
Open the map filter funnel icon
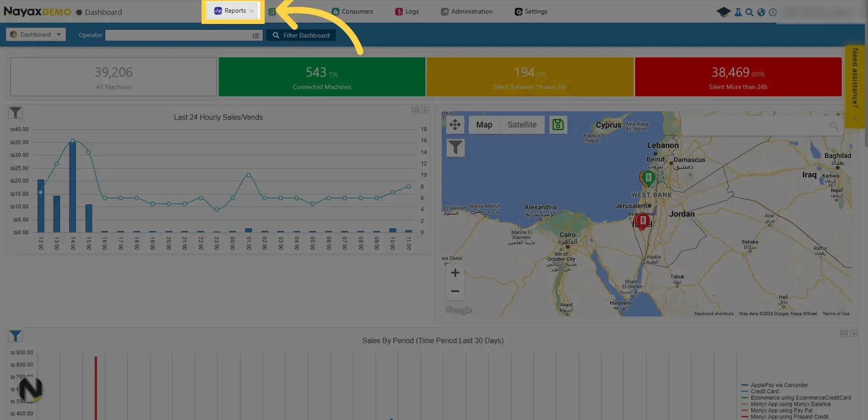click(x=456, y=147)
